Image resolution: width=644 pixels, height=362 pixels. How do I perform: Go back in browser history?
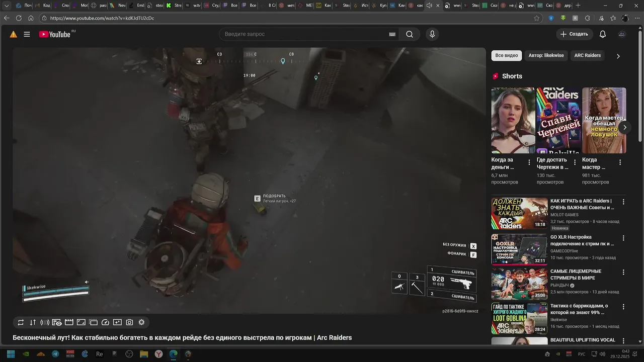(x=7, y=18)
